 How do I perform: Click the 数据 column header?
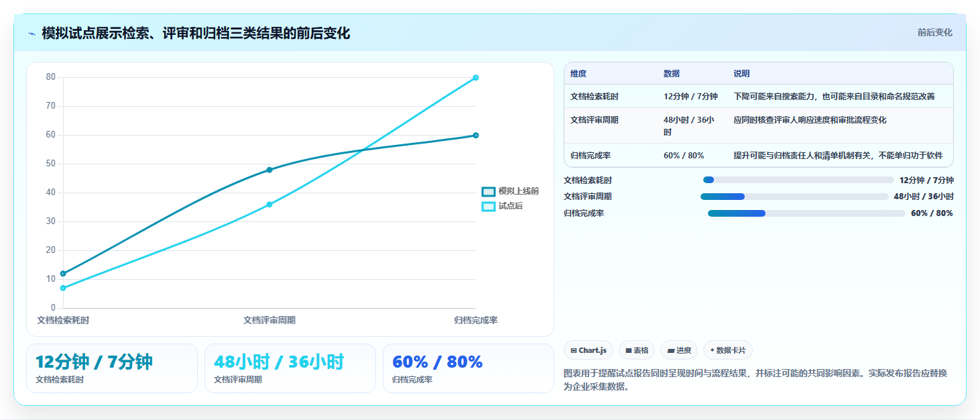pos(672,74)
